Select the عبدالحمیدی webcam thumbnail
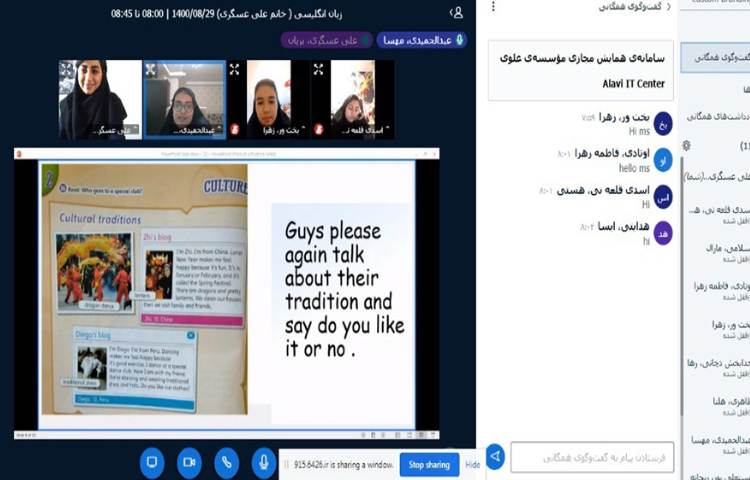750x480 pixels. (x=185, y=99)
